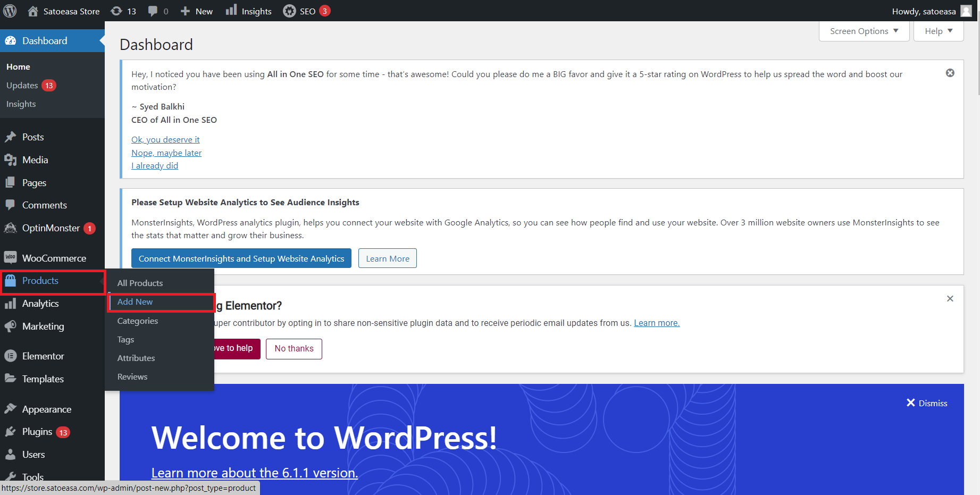Click the user avatar next to Howdy, satoeasa
This screenshot has width=980, height=495.
click(x=966, y=11)
